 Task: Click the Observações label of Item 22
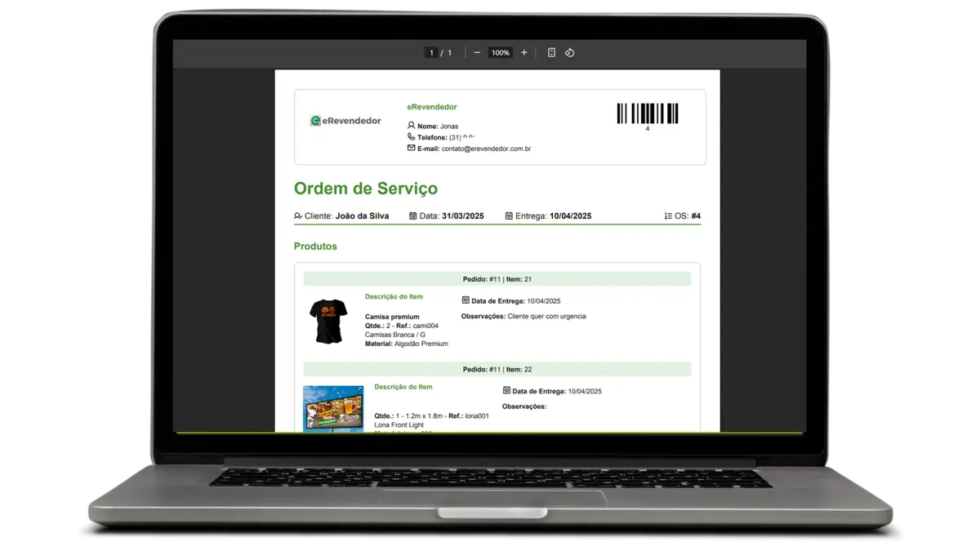(x=524, y=407)
